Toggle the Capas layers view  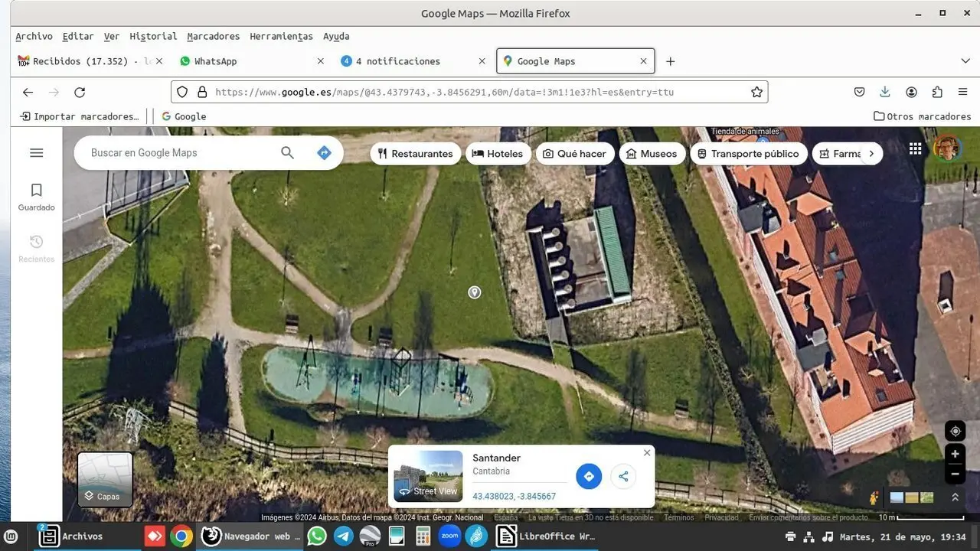[106, 479]
